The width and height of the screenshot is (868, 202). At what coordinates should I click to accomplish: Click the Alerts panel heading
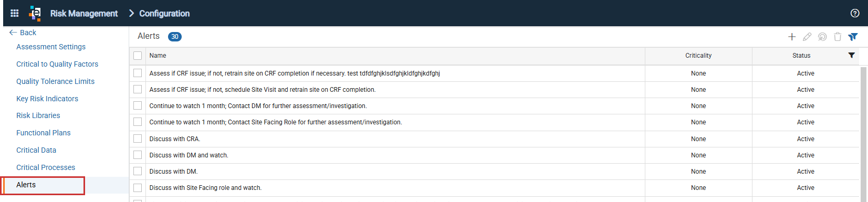pyautogui.click(x=149, y=36)
